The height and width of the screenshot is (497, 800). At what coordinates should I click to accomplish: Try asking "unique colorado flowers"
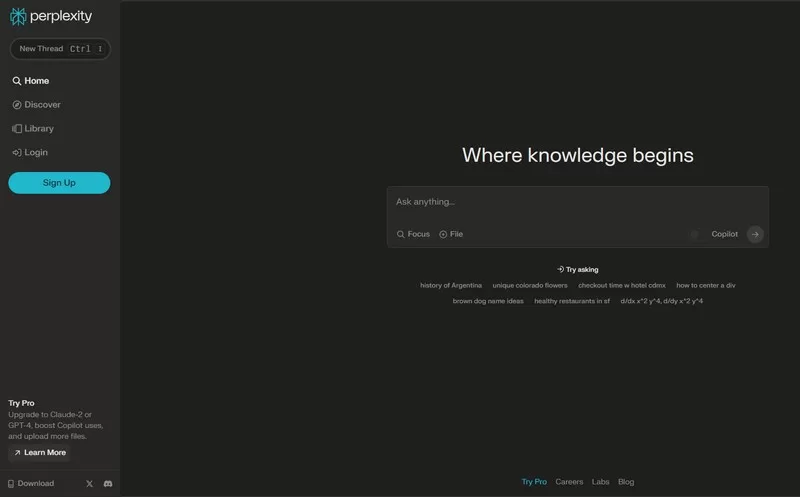(x=530, y=285)
